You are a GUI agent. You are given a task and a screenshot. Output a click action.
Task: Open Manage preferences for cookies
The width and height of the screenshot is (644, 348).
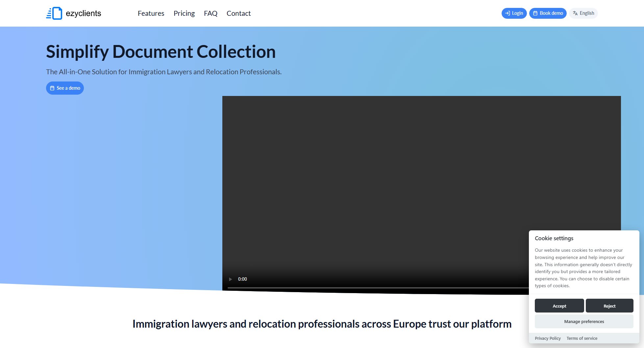tap(584, 321)
